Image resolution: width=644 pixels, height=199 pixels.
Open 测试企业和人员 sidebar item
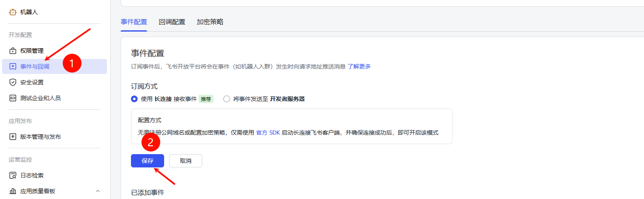coord(54,98)
